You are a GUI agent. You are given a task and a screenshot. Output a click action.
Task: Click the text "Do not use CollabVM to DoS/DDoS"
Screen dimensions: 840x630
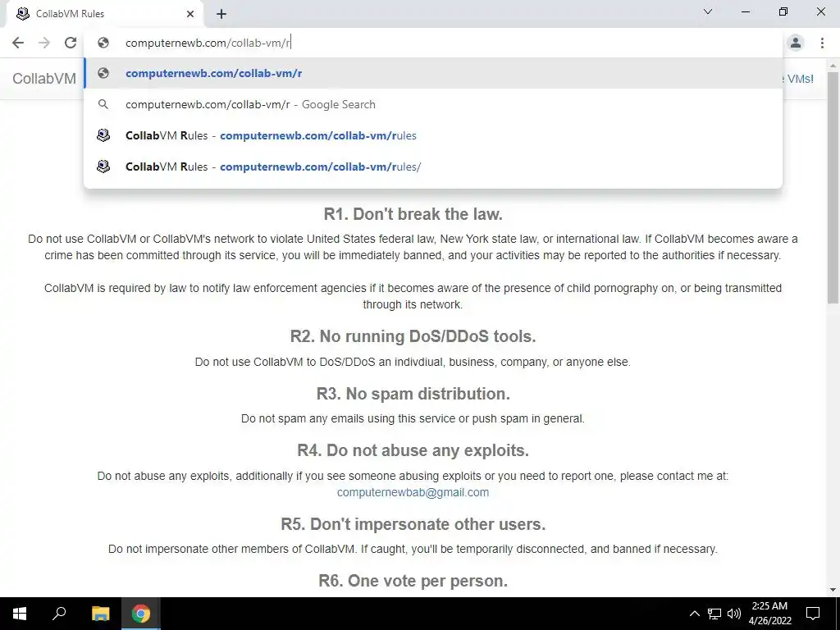click(x=285, y=362)
